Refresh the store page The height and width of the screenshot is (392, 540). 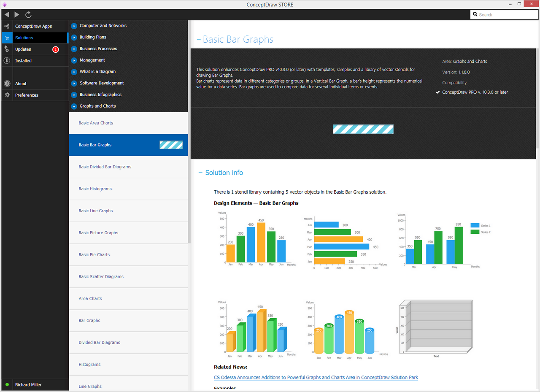(28, 14)
